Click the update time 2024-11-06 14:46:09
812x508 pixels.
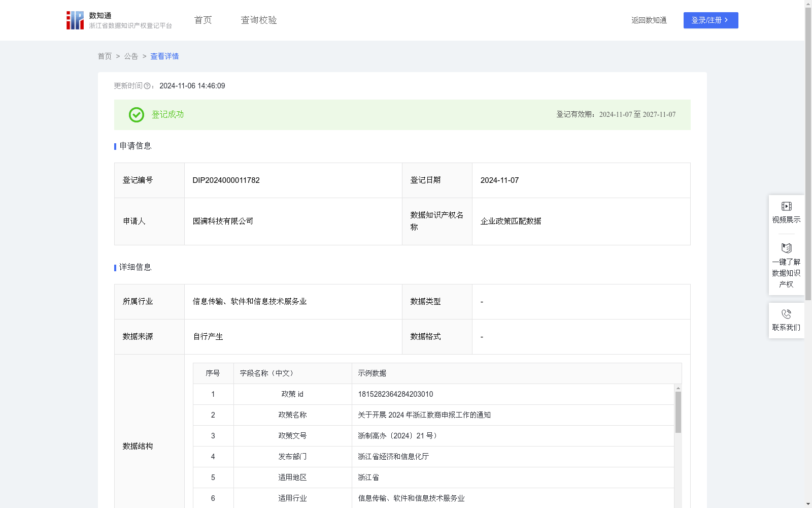(192, 86)
